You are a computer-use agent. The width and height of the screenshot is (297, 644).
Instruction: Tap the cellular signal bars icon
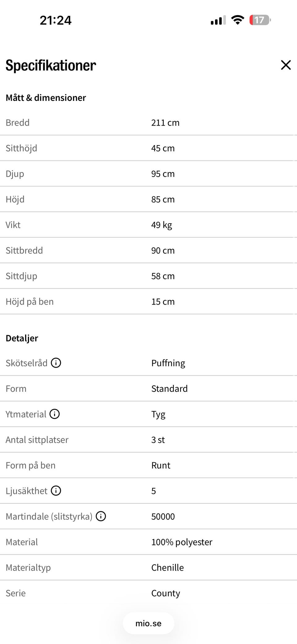[218, 20]
